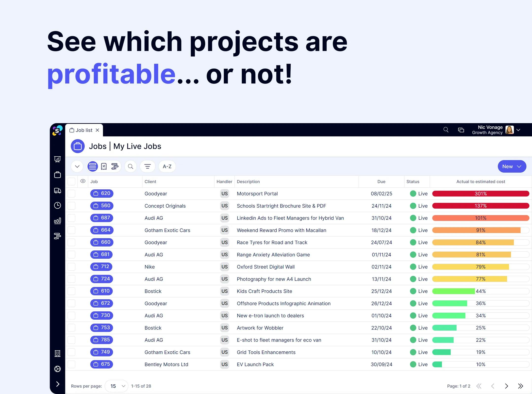532x394 pixels.
Task: Open the rows per page dropdown
Action: click(116, 386)
